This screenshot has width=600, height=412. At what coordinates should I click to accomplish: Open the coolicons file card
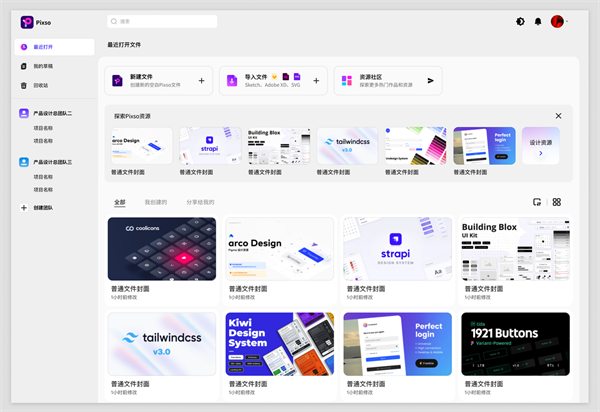click(x=162, y=249)
